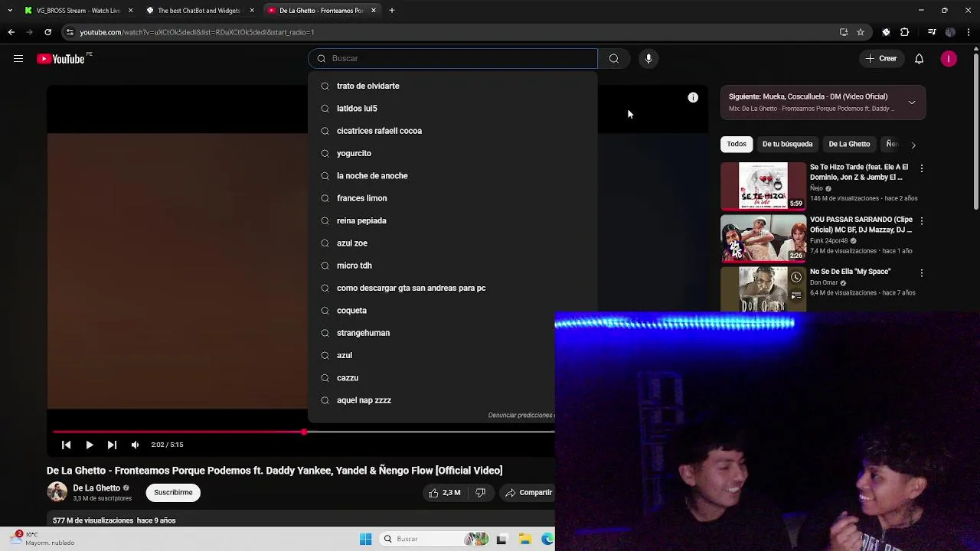Open De La Ghetto channel avatar

[x=57, y=492]
